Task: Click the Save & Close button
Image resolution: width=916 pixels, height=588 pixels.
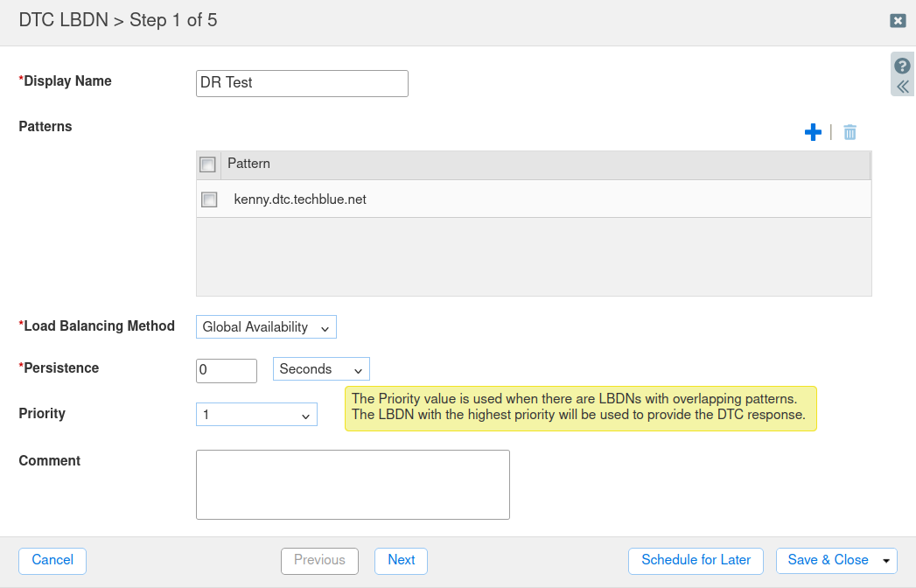Action: coord(827,561)
